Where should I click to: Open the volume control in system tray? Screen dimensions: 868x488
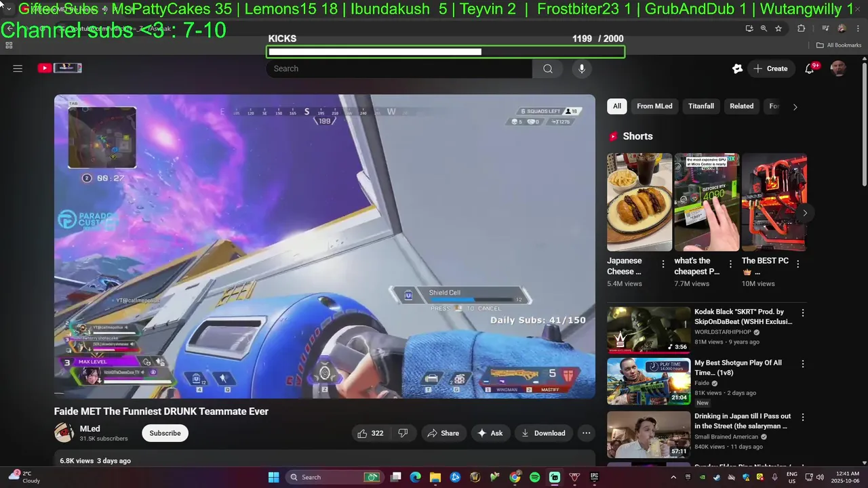coord(819,477)
